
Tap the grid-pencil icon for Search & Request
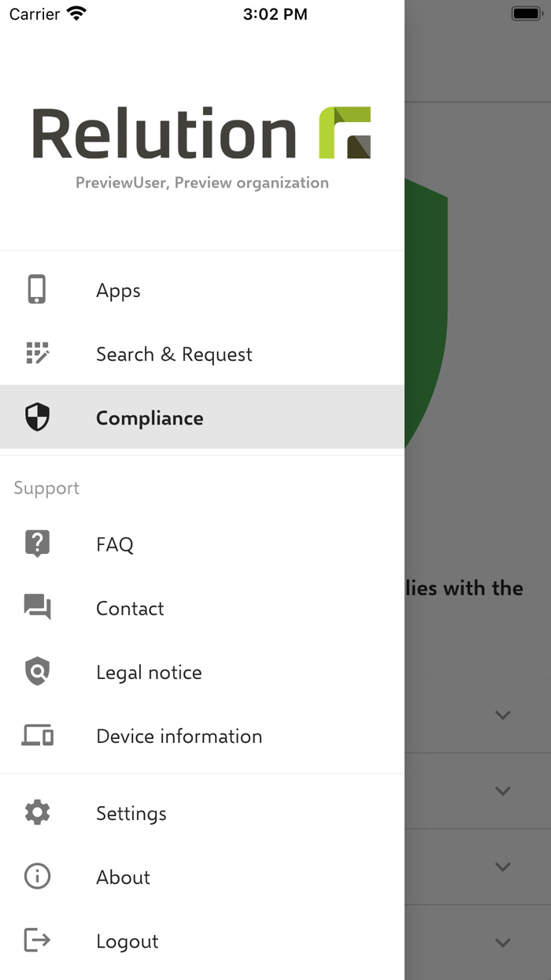(x=37, y=354)
